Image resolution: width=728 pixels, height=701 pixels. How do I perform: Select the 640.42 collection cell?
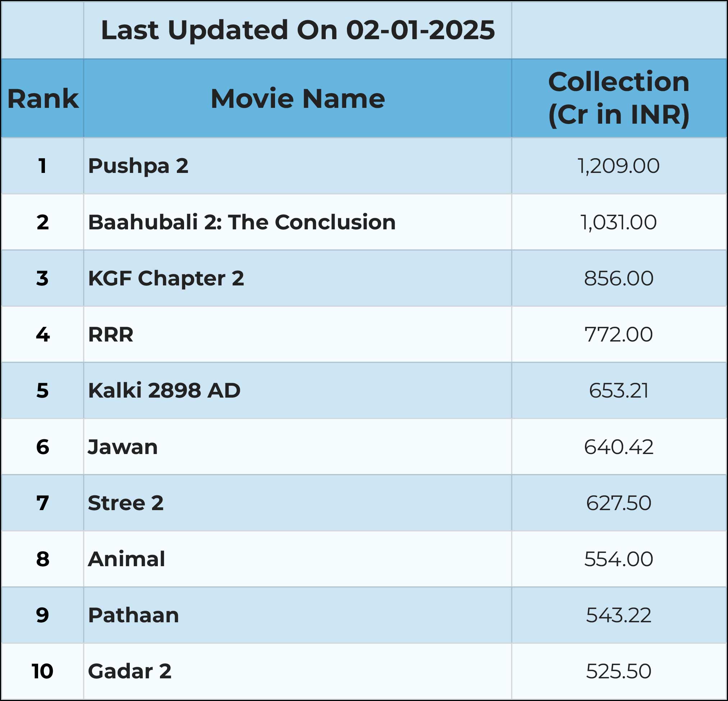tap(619, 446)
